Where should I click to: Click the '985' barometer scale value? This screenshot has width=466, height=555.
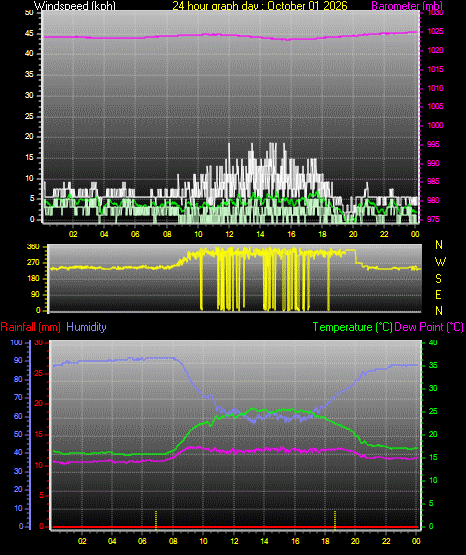click(x=433, y=181)
